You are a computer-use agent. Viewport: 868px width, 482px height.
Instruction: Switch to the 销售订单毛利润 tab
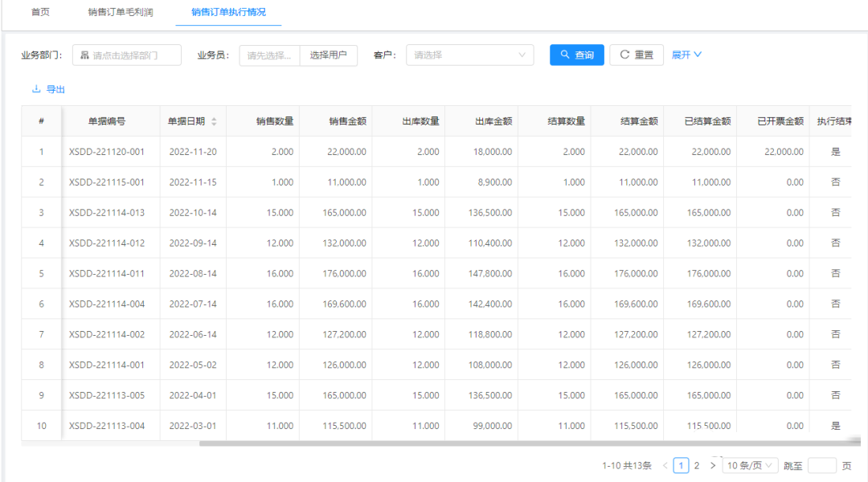pos(120,12)
